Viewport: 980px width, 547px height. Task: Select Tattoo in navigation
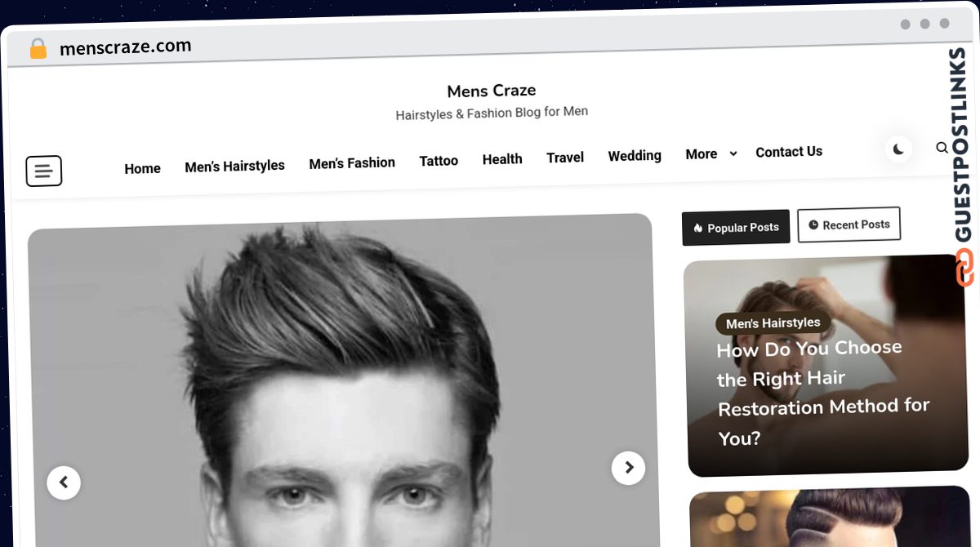439,161
